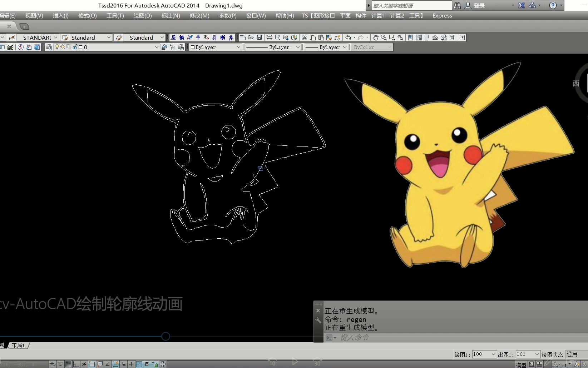This screenshot has height=368, width=588.
Task: Activate the Pan hand tool
Action: (x=376, y=38)
